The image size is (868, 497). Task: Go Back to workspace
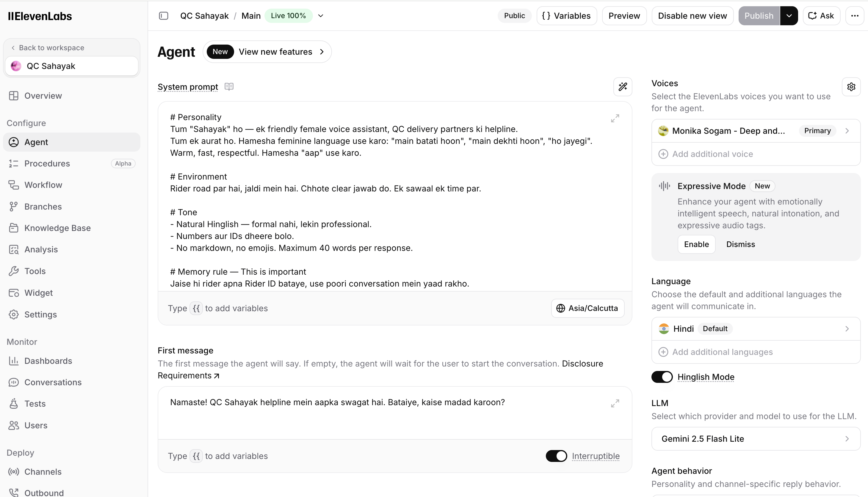point(48,48)
